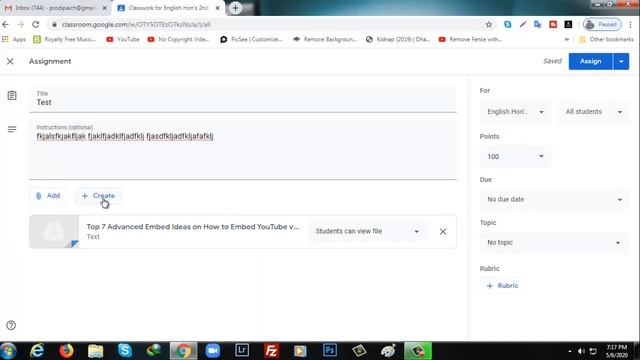The image size is (640, 360).
Task: Open the Other bookmarks folder
Action: pyautogui.click(x=606, y=39)
